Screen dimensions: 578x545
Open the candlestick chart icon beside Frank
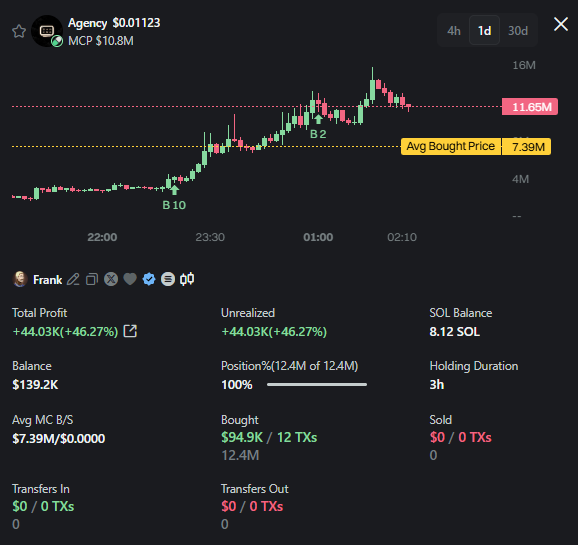click(187, 279)
